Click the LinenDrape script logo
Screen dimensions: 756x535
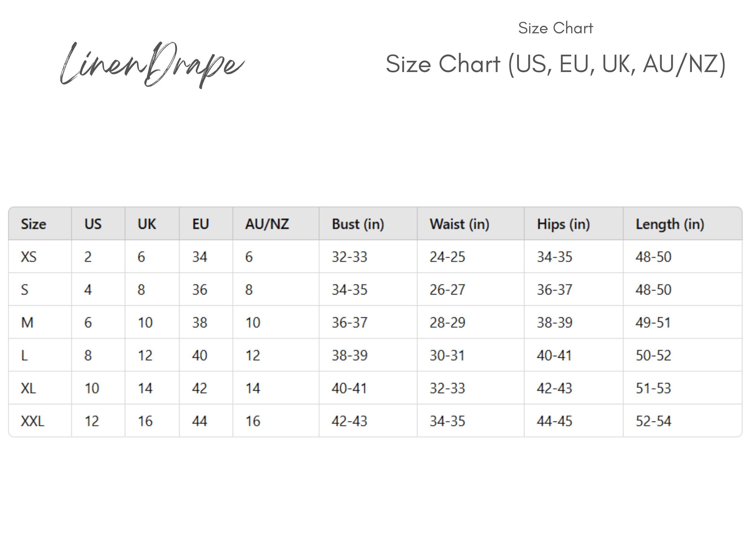pyautogui.click(x=152, y=64)
